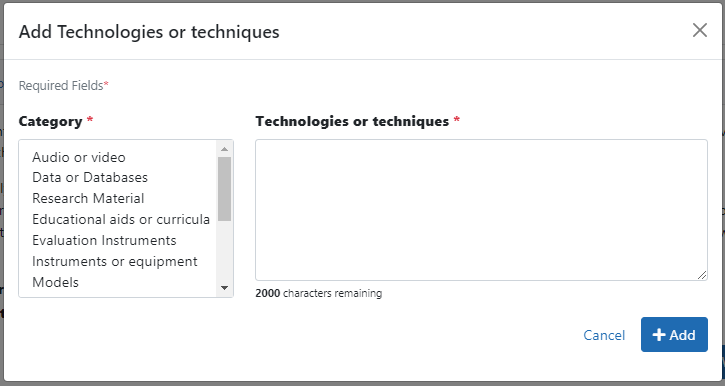
Task: Click the Category list scrollbar thumb
Action: click(x=224, y=189)
